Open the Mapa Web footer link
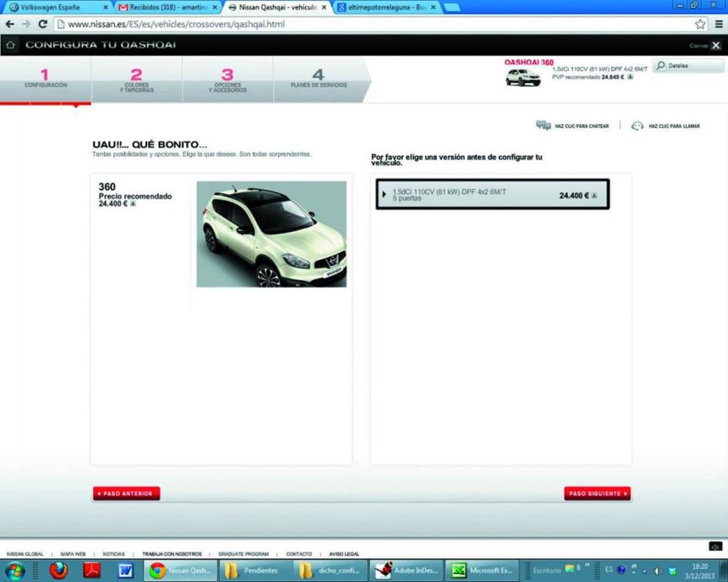The height and width of the screenshot is (582, 728). coord(73,554)
